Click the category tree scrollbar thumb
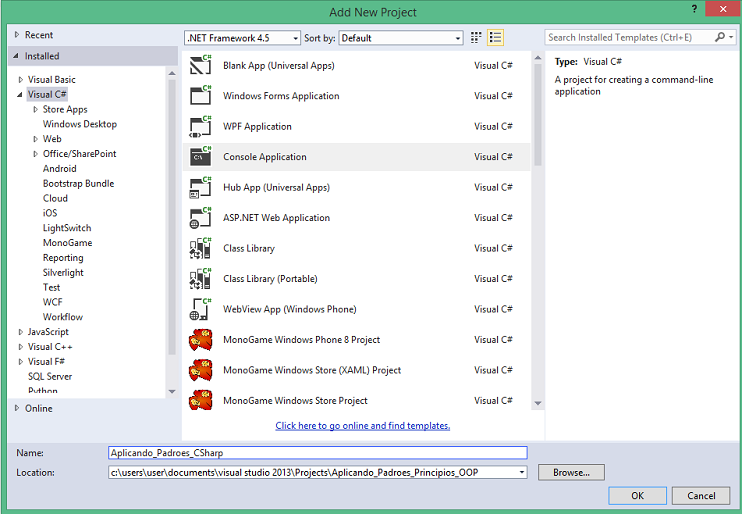 172,216
